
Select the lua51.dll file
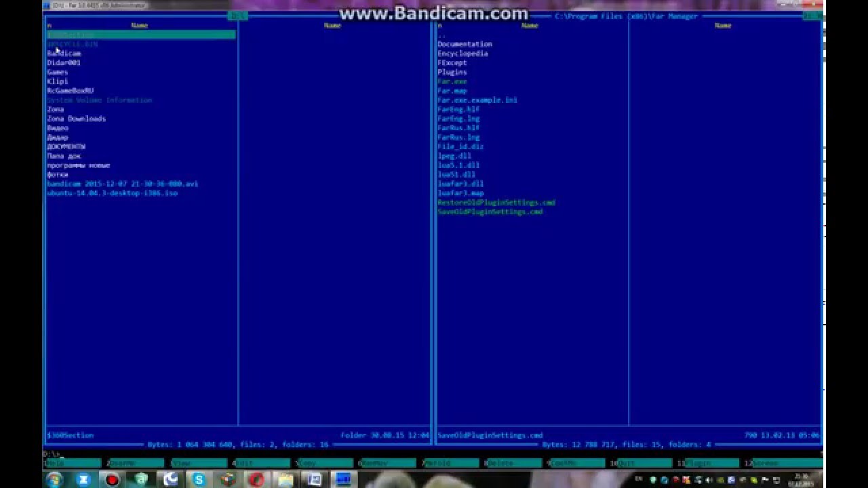point(456,175)
